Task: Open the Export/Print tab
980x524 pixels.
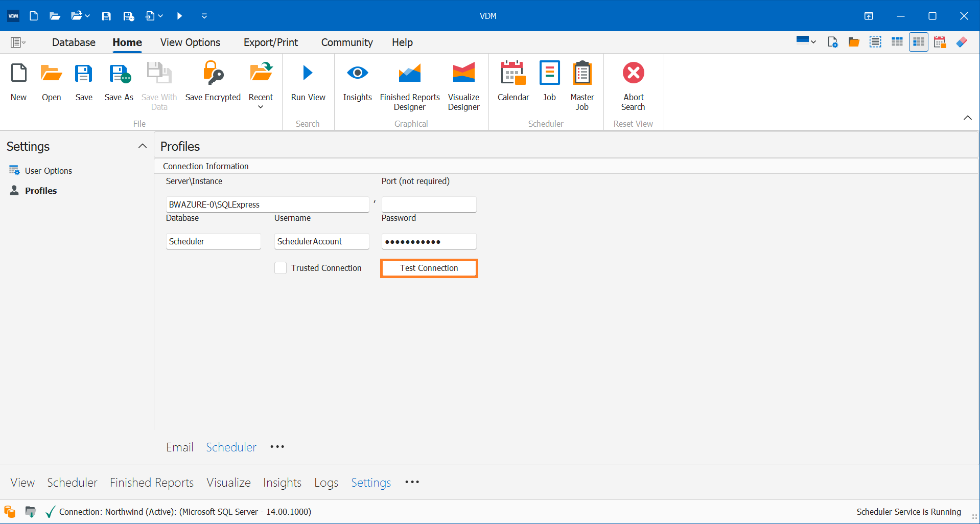Action: click(271, 42)
